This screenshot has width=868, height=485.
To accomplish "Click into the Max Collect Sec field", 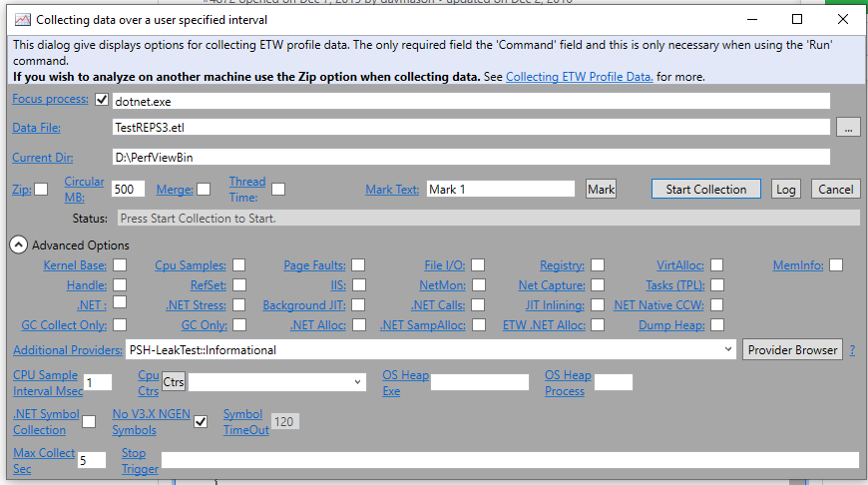I will (92, 460).
